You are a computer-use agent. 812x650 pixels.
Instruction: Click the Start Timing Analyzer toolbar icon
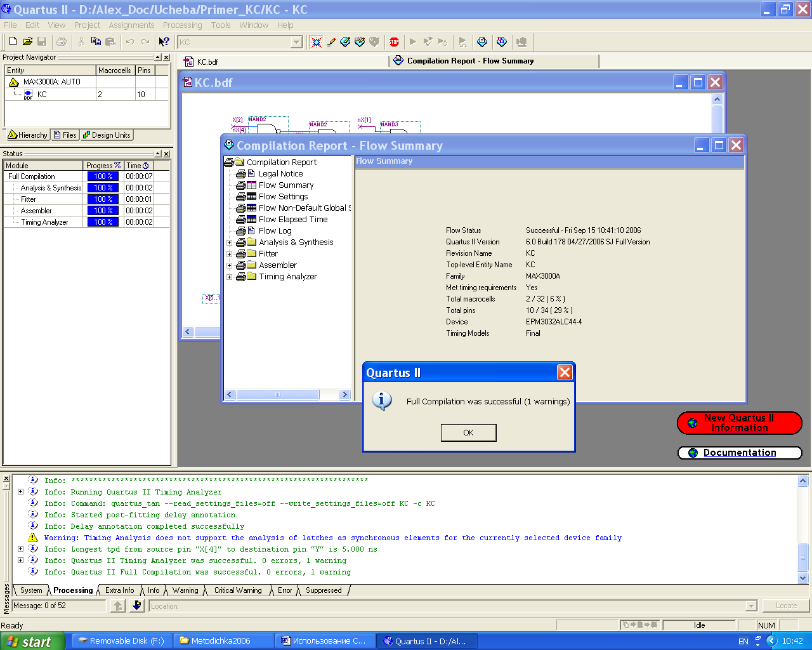pyautogui.click(x=443, y=42)
